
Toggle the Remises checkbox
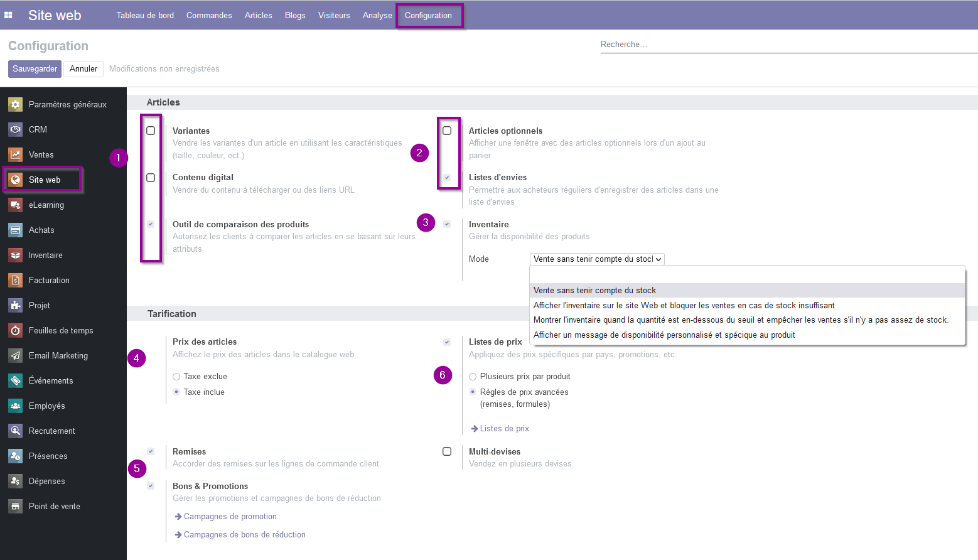click(x=151, y=451)
